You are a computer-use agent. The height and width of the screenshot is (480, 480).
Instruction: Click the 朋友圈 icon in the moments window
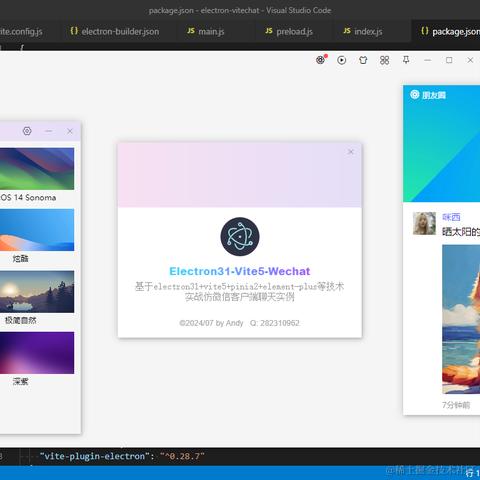(x=415, y=95)
